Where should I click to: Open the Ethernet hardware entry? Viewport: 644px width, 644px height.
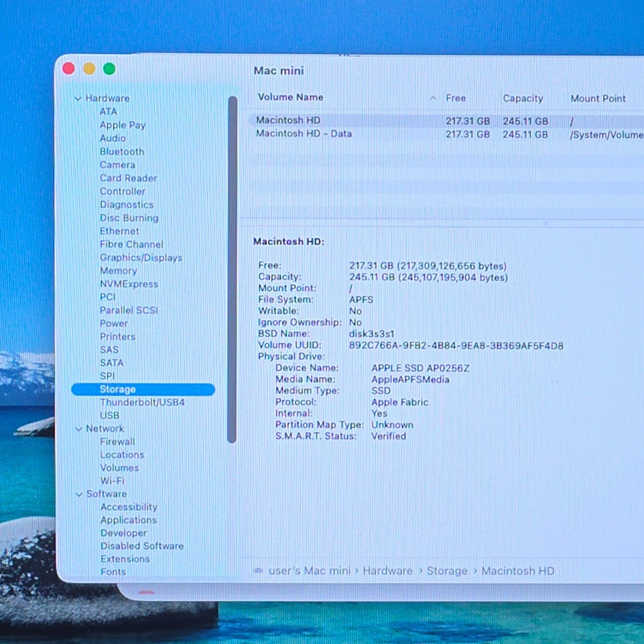click(119, 231)
